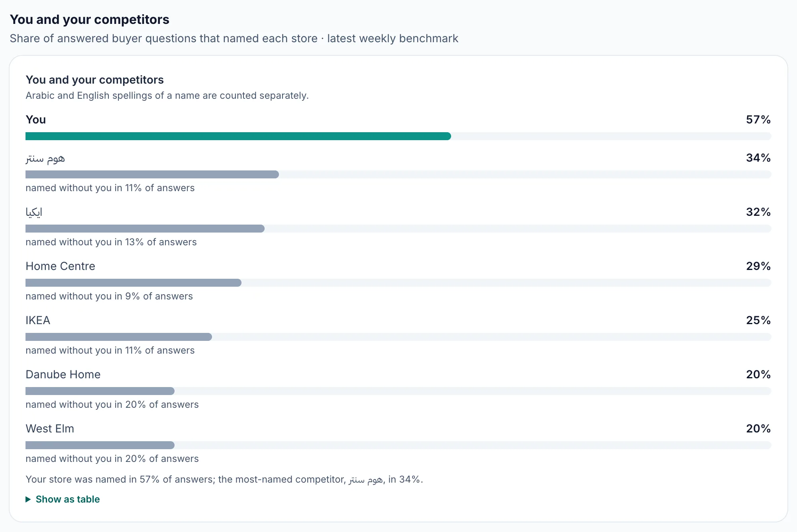Click the 57% value
The width and height of the screenshot is (797, 532).
point(758,119)
